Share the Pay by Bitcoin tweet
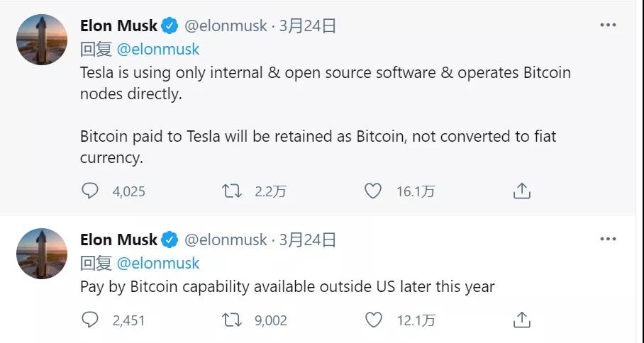644x343 pixels. click(x=521, y=320)
